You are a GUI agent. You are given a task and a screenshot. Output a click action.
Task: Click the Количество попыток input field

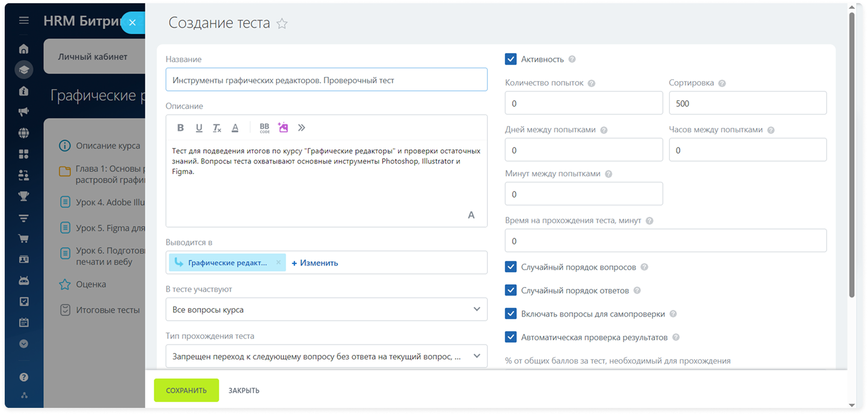tap(584, 103)
